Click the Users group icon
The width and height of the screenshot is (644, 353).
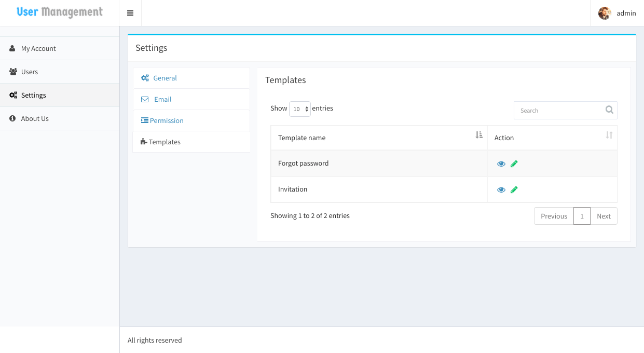click(13, 72)
